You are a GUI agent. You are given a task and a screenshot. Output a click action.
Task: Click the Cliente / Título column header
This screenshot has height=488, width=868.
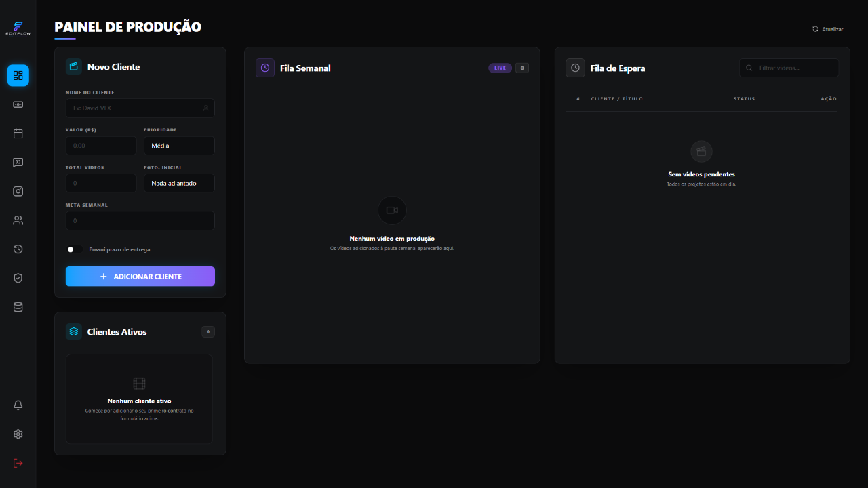[617, 99]
